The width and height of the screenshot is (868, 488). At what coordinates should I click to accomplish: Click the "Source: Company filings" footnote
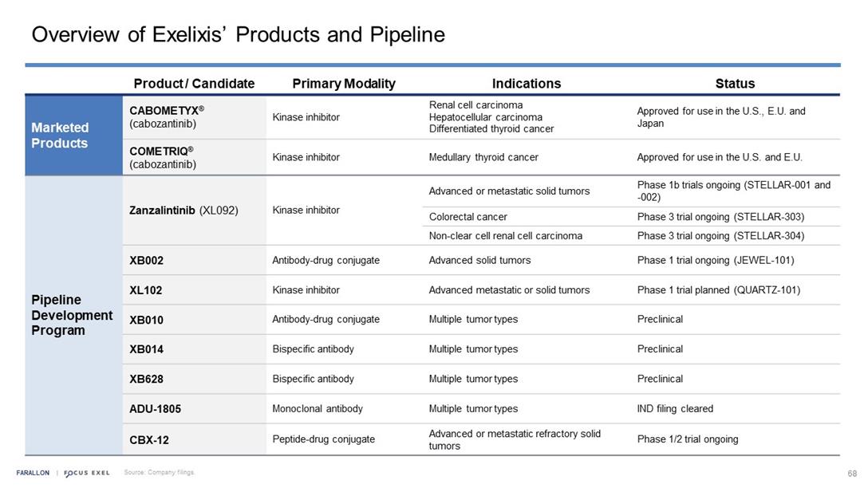(x=159, y=473)
